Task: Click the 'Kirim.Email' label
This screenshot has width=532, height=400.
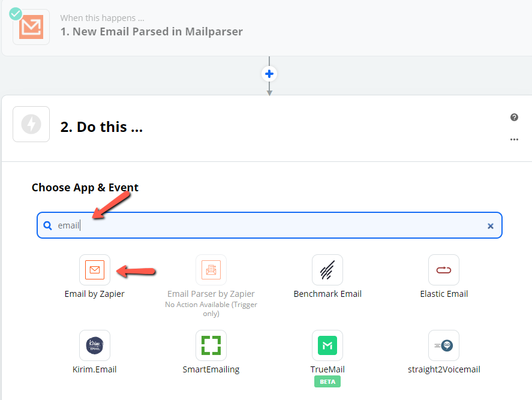Action: click(x=95, y=369)
